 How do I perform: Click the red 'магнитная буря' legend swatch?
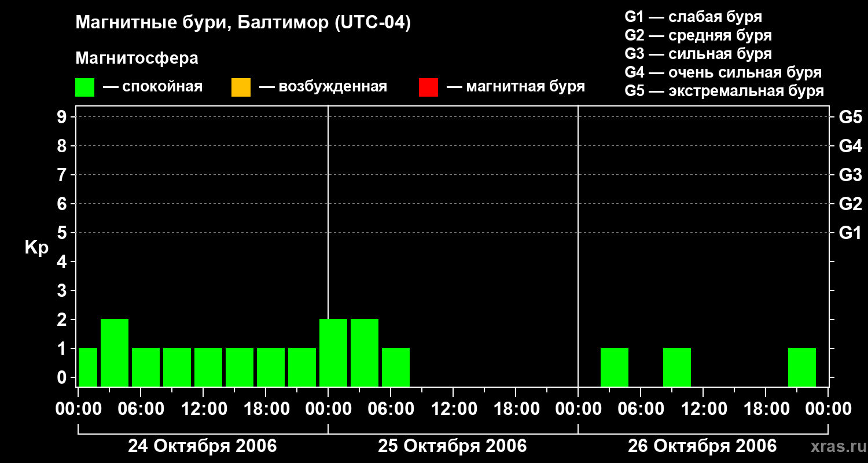point(428,87)
